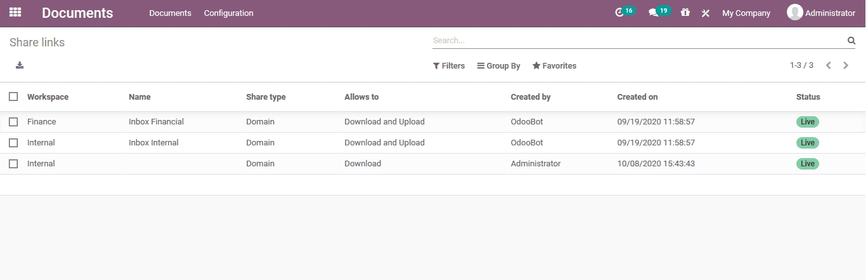The height and width of the screenshot is (280, 868).
Task: Open the Administrator user menu
Action: coord(821,13)
